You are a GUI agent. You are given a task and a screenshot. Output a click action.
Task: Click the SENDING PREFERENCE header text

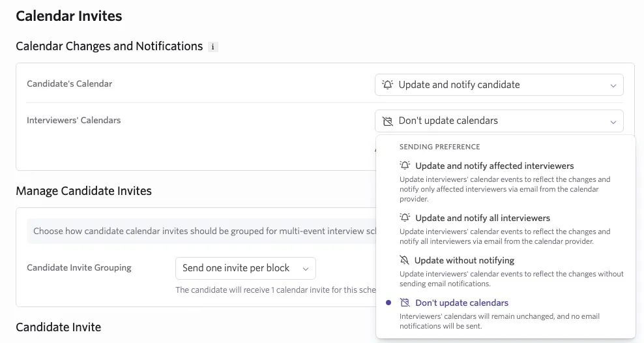439,147
